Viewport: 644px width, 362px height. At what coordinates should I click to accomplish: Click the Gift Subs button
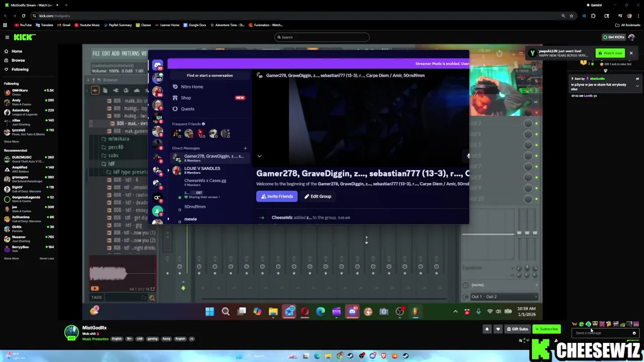(517, 329)
